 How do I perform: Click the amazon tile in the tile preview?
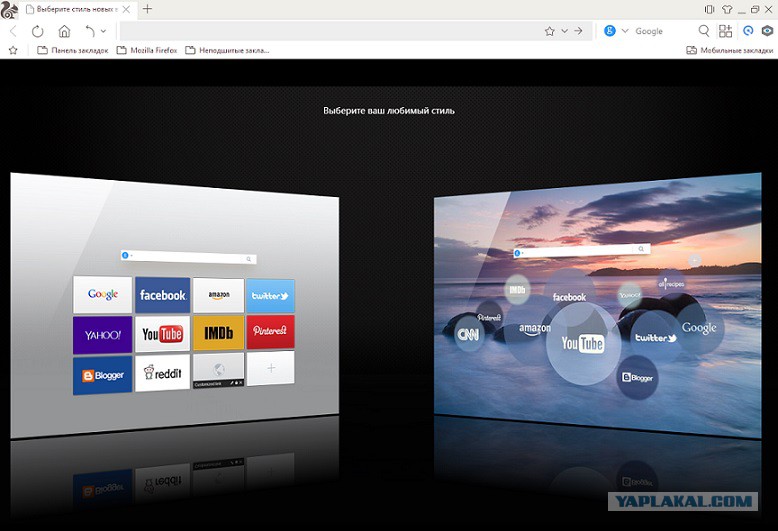(219, 295)
